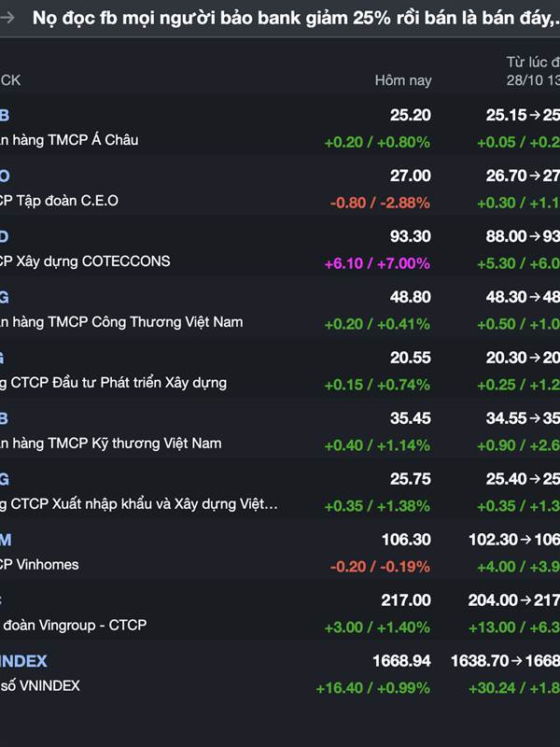Click the INDEX ticker symbol link
The height and width of the screenshot is (747, 560).
coord(23,661)
